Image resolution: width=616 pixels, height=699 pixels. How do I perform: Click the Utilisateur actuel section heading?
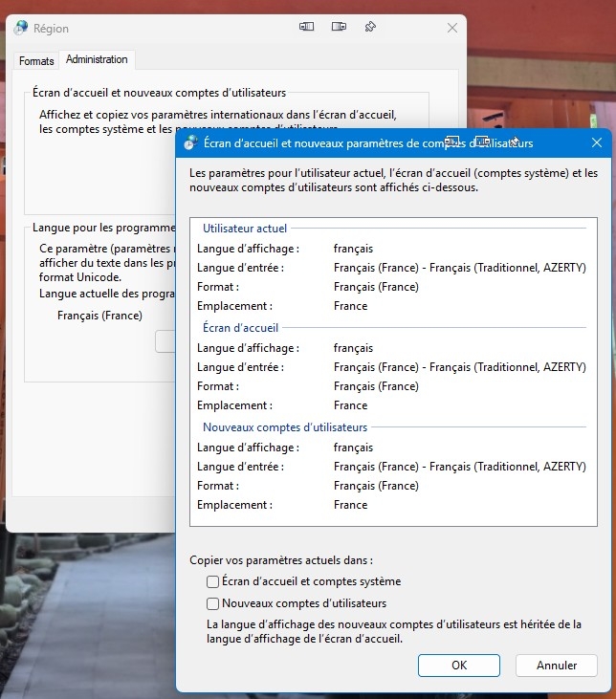click(245, 229)
